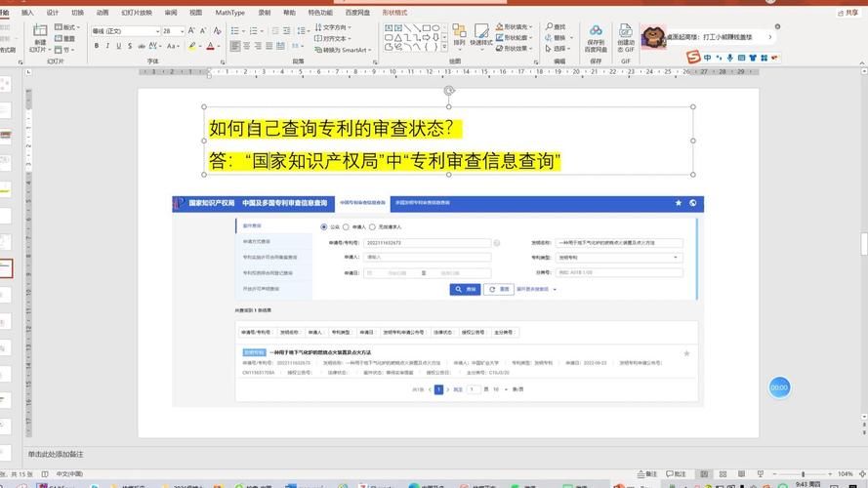Click the Notes (备注) status bar button
The image size is (868, 488).
point(646,474)
